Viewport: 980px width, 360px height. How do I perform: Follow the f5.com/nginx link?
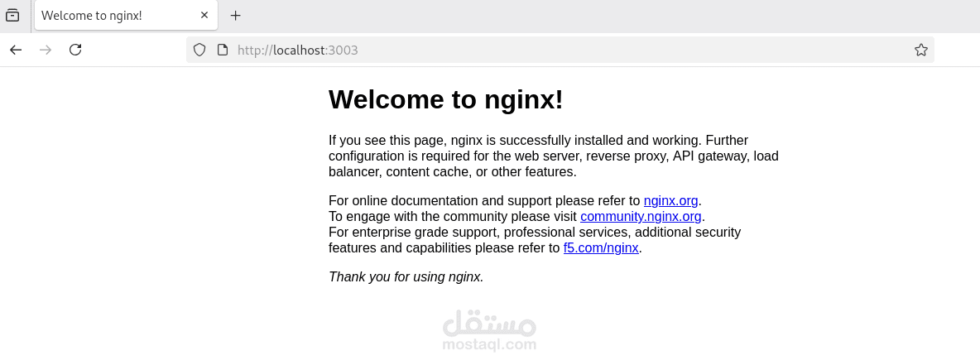pos(601,247)
